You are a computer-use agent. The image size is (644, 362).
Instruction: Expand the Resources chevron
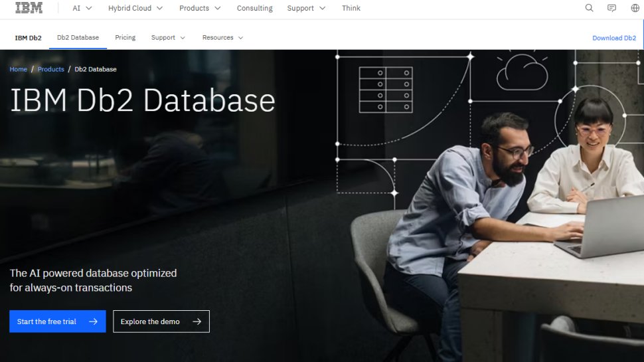pyautogui.click(x=241, y=38)
